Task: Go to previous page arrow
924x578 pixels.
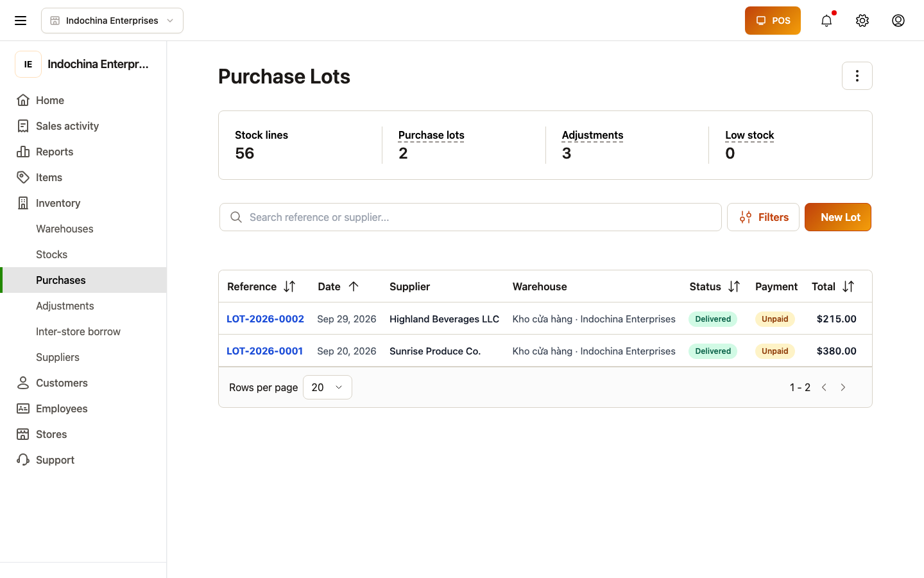Action: [824, 387]
